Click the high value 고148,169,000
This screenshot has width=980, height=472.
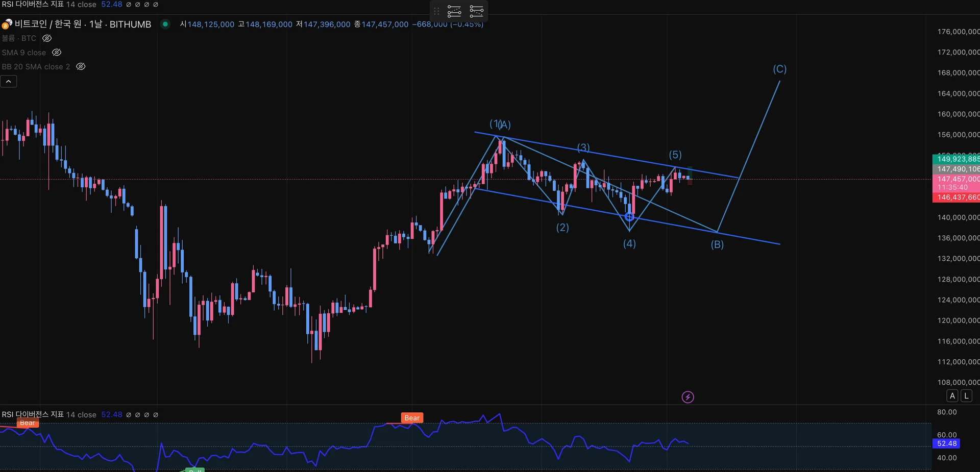[265, 24]
